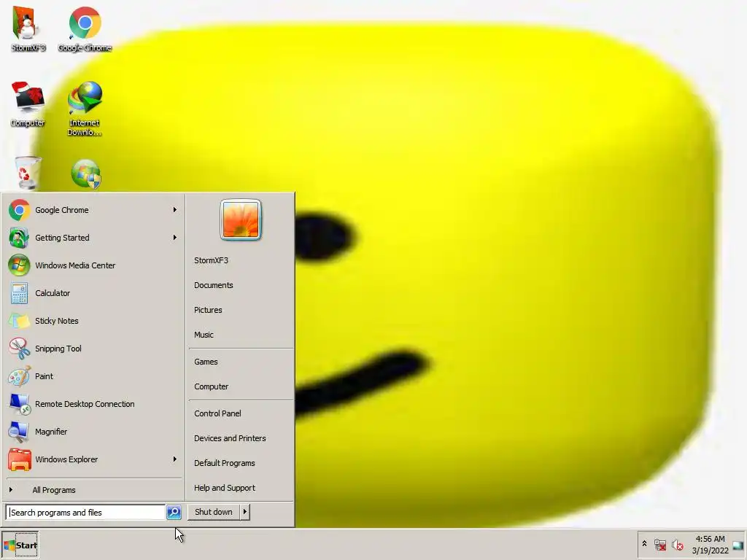
Task: Launch Magnifier by its label
Action: point(51,432)
